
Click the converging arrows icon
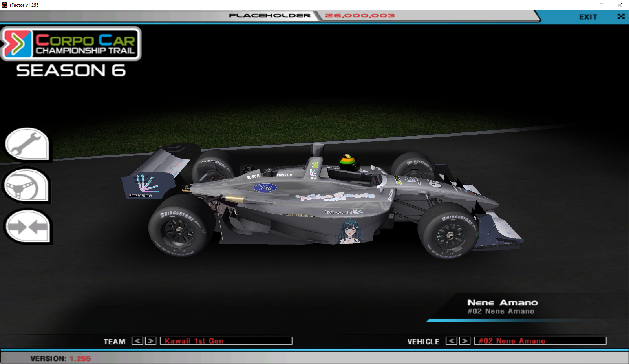27,227
